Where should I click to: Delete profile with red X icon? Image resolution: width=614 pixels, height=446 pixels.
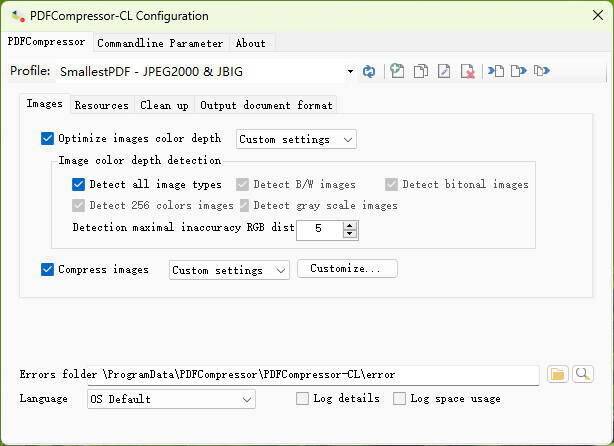468,72
